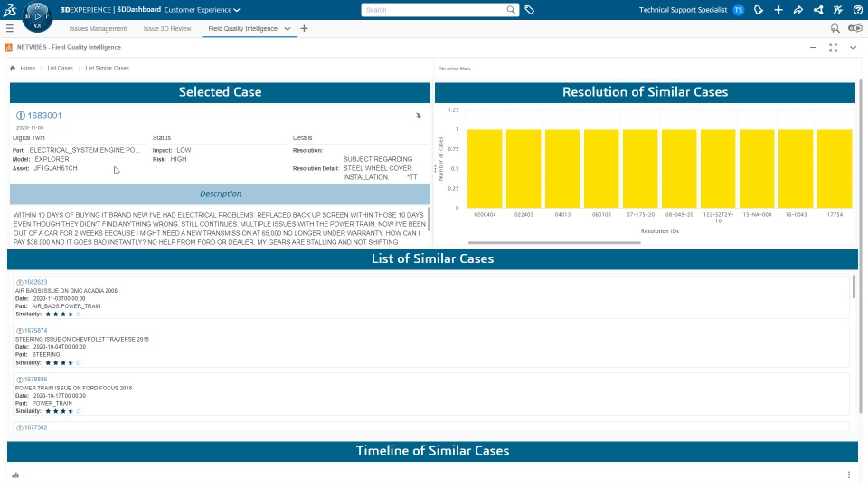This screenshot has height=488, width=868.
Task: Click the asset value JF1GJAH61CH
Action: point(55,168)
